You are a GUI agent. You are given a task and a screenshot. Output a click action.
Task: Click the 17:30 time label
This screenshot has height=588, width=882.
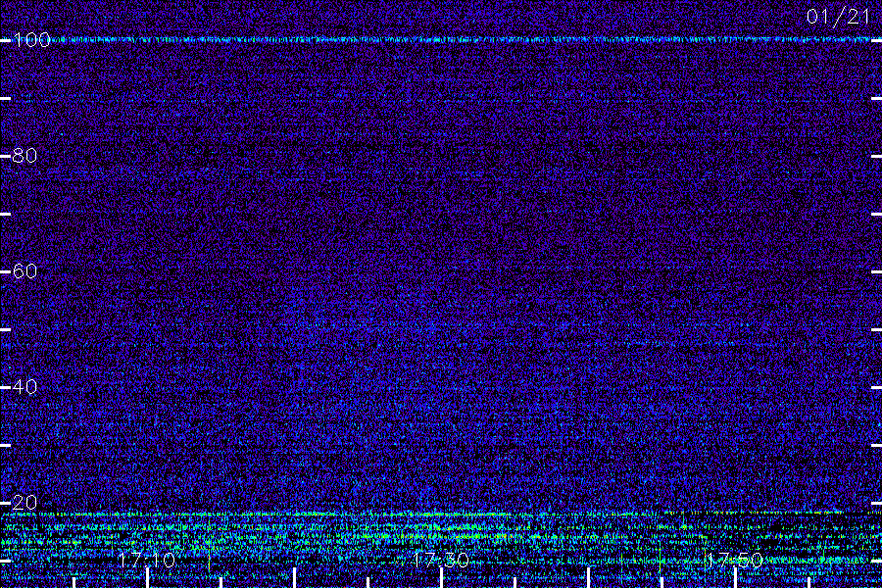pyautogui.click(x=440, y=560)
